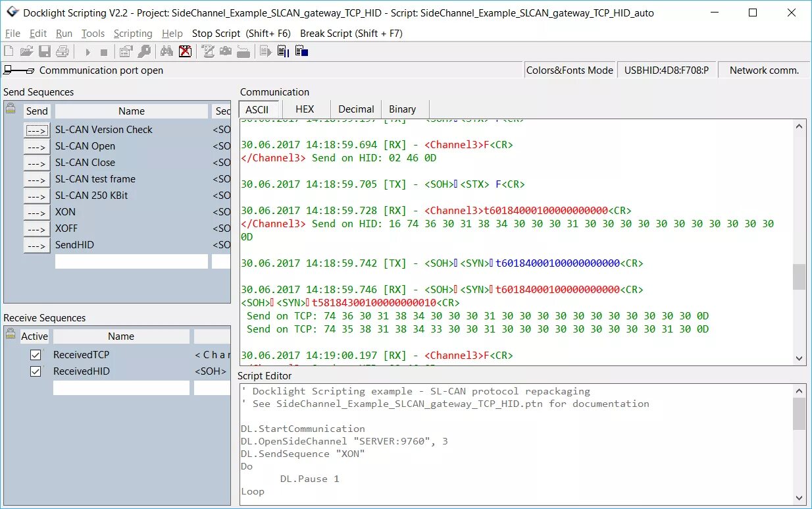
Task: Click Break Script (Shift+F7) menu item
Action: point(351,34)
